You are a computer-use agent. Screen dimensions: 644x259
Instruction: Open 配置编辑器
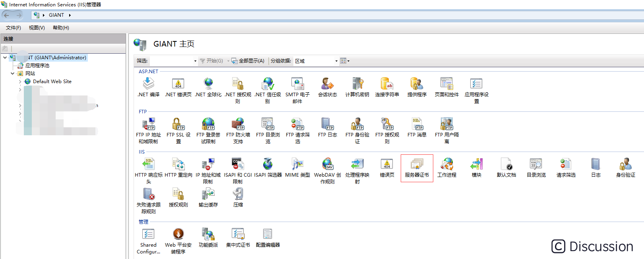[268, 238]
